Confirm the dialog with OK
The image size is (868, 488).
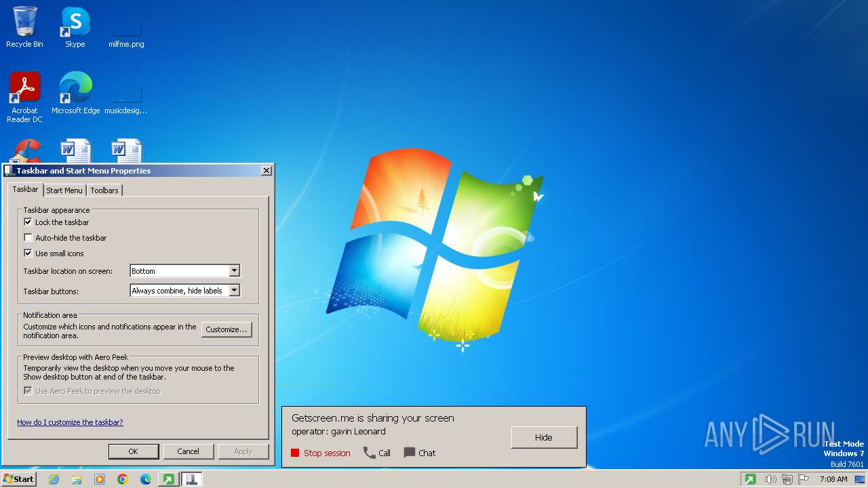tap(133, 451)
